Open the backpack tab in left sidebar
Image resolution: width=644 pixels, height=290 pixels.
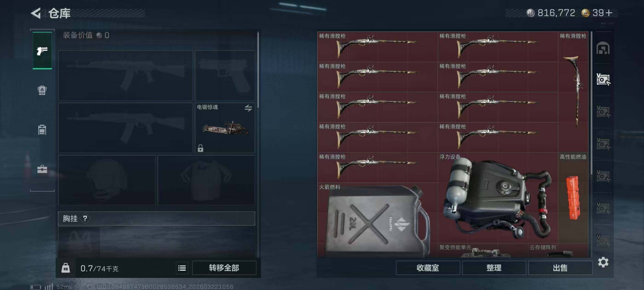(x=42, y=90)
